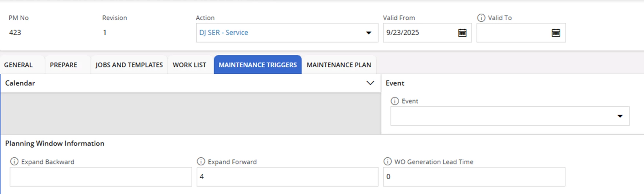Open the Event dropdown list
This screenshot has width=644, height=194.
tap(620, 116)
